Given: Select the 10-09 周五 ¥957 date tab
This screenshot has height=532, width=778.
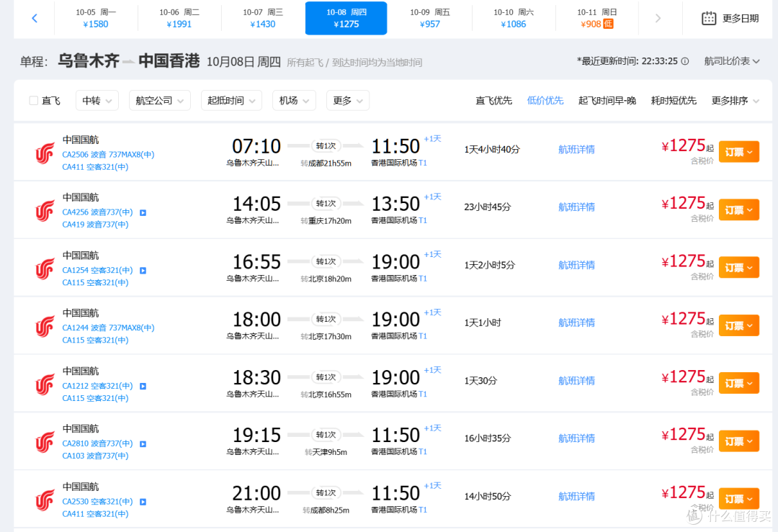Looking at the screenshot, I should (x=429, y=18).
